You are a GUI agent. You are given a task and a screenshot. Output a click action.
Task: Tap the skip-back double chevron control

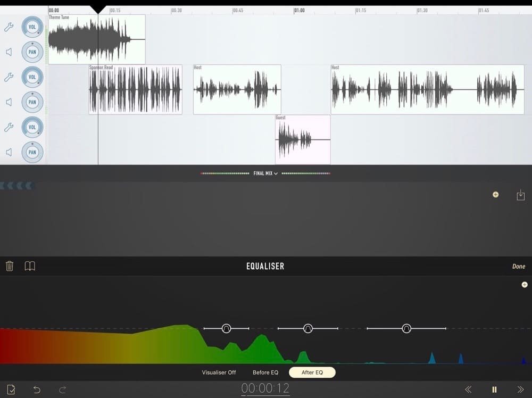pyautogui.click(x=469, y=389)
